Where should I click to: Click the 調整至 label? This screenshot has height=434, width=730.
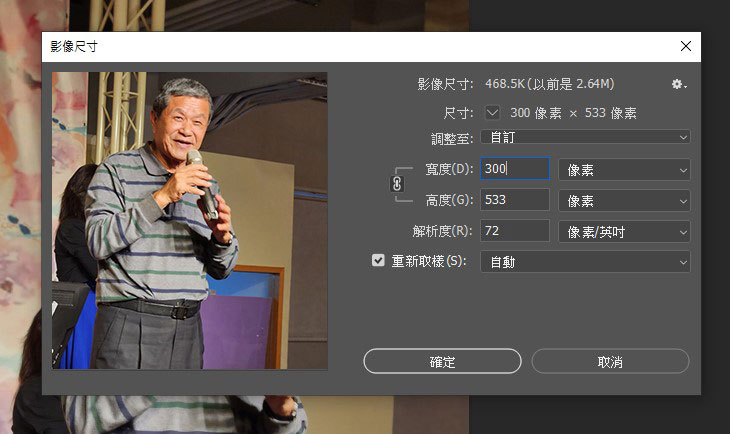452,138
